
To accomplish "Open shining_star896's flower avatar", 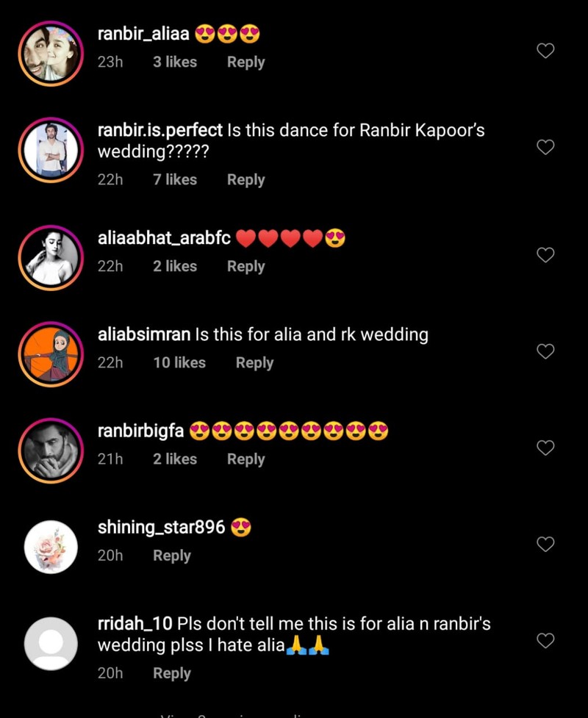I will point(51,547).
